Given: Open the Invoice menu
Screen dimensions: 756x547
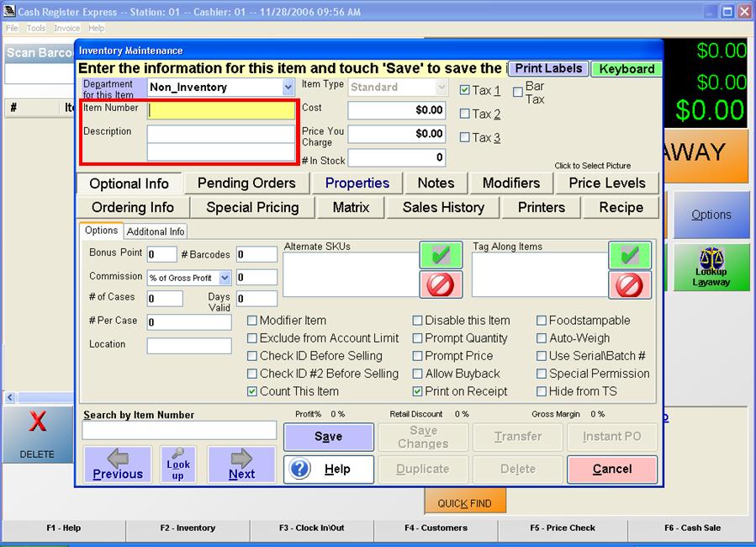Looking at the screenshot, I should 66,28.
